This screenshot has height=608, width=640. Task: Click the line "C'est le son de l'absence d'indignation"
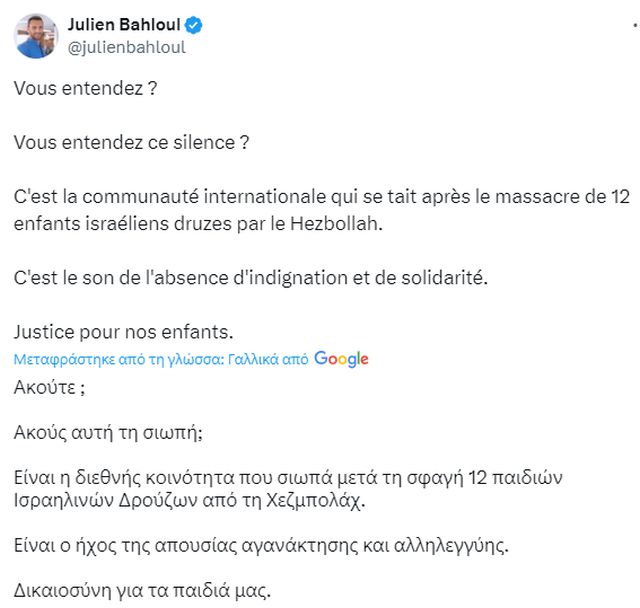point(251,277)
